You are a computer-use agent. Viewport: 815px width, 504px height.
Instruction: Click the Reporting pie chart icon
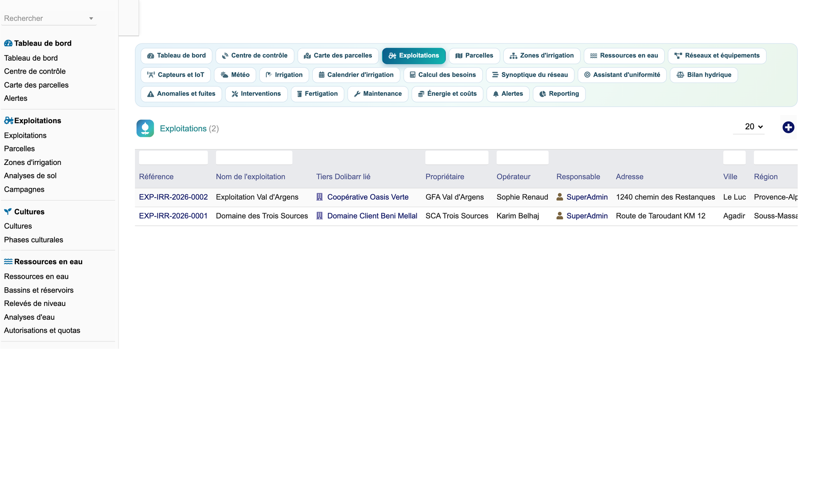click(x=543, y=94)
